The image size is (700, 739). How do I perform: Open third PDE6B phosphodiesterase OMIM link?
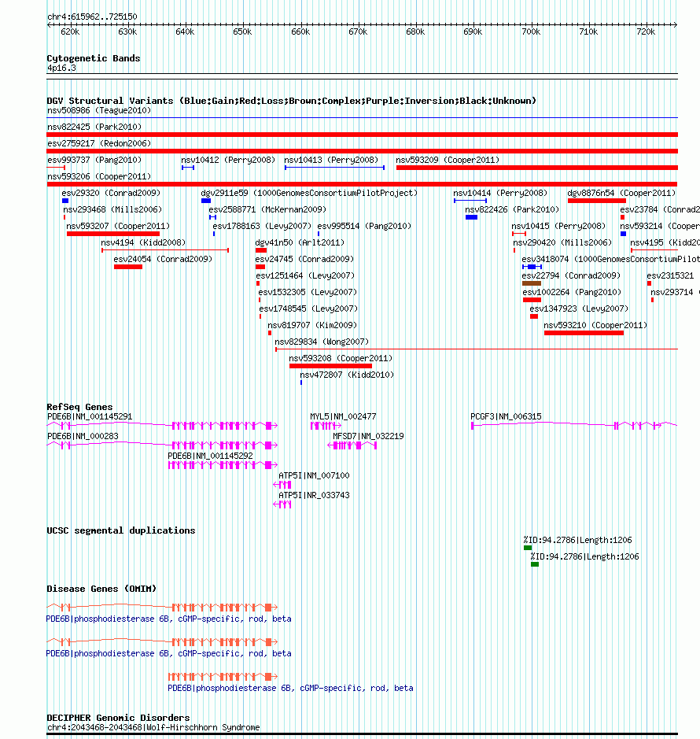point(291,688)
